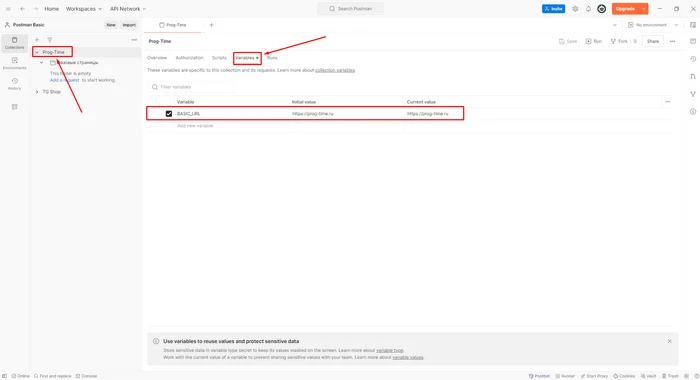
Task: Open Vault from the status bar
Action: [649, 376]
